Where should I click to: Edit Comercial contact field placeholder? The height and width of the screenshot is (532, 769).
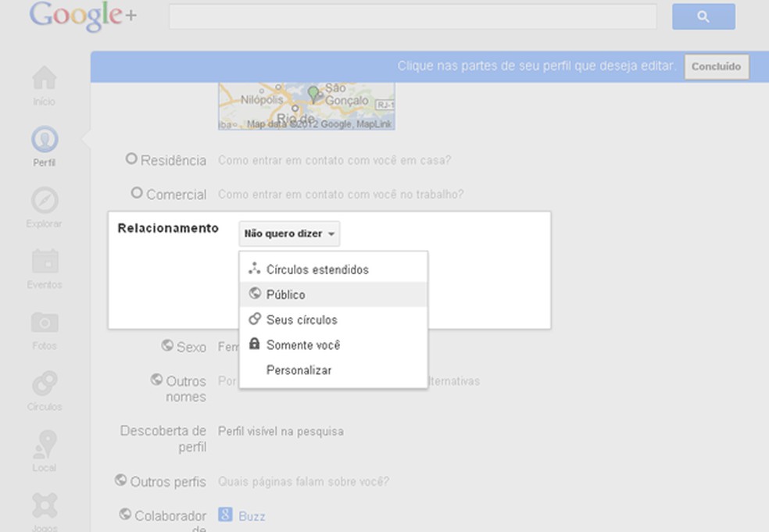[x=341, y=195]
